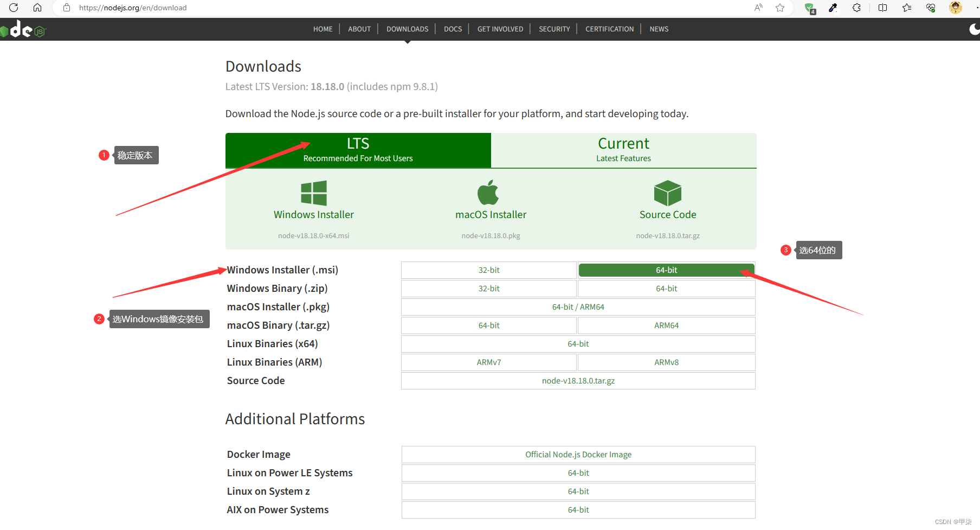Open the NEWS menu item

(x=659, y=29)
